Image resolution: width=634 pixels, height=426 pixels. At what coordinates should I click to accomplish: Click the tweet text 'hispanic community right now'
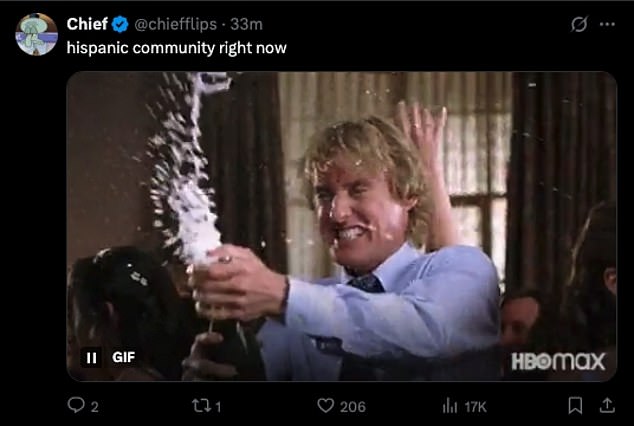177,48
